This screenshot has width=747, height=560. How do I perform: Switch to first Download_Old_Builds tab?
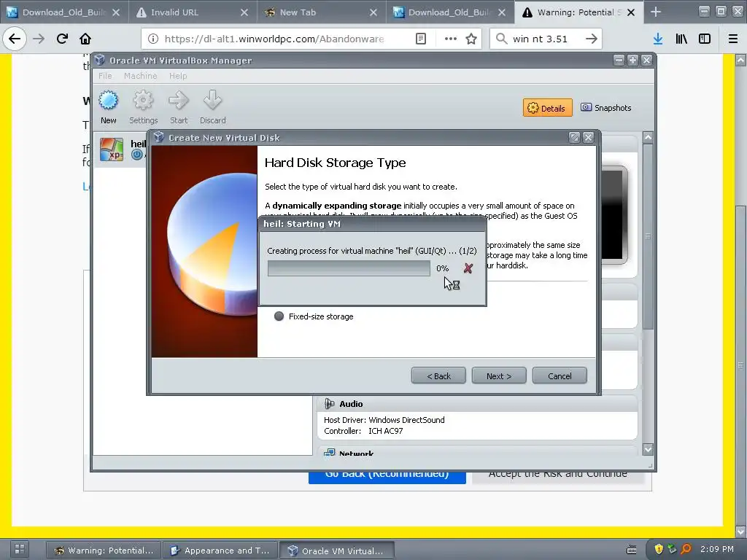click(x=64, y=12)
